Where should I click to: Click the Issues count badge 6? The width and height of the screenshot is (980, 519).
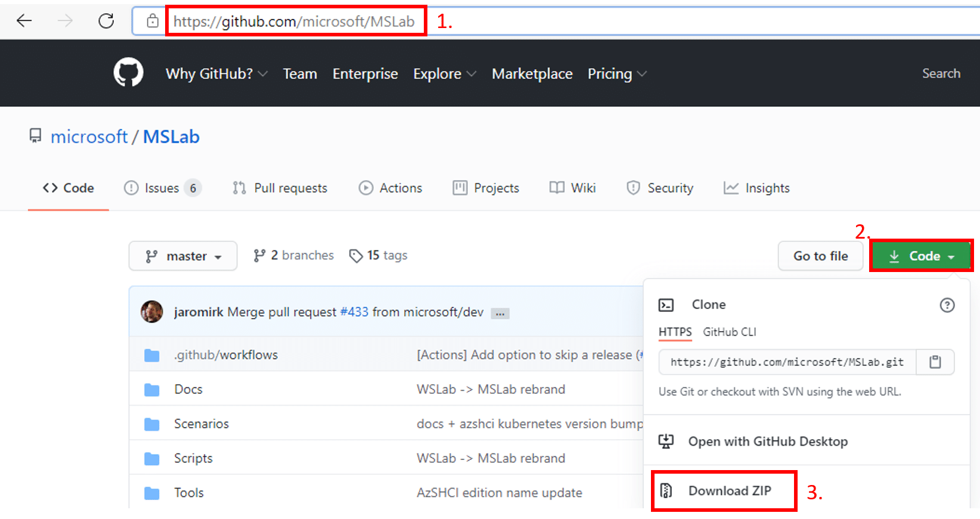click(x=193, y=189)
